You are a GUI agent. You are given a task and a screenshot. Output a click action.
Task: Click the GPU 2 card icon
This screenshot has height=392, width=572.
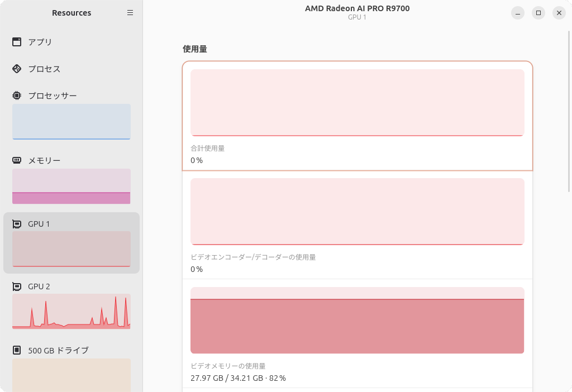pos(17,286)
